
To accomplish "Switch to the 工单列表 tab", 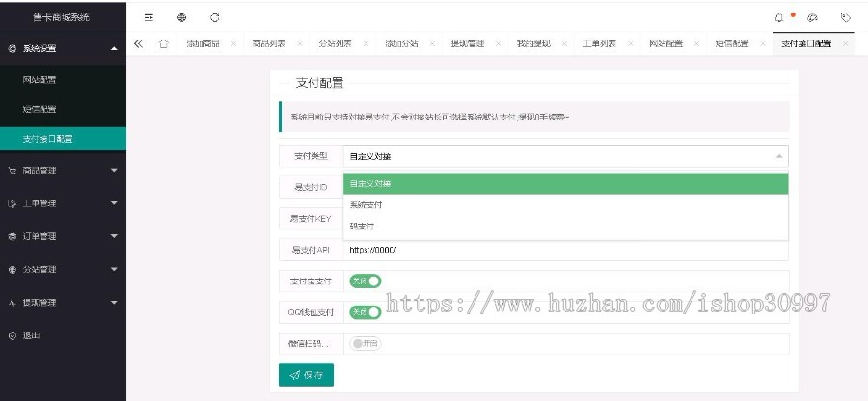I will point(600,44).
